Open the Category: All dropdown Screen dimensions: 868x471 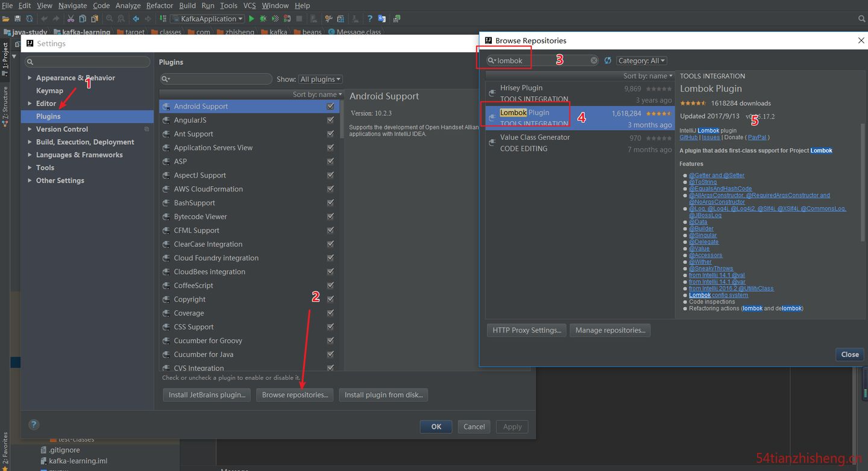click(641, 60)
